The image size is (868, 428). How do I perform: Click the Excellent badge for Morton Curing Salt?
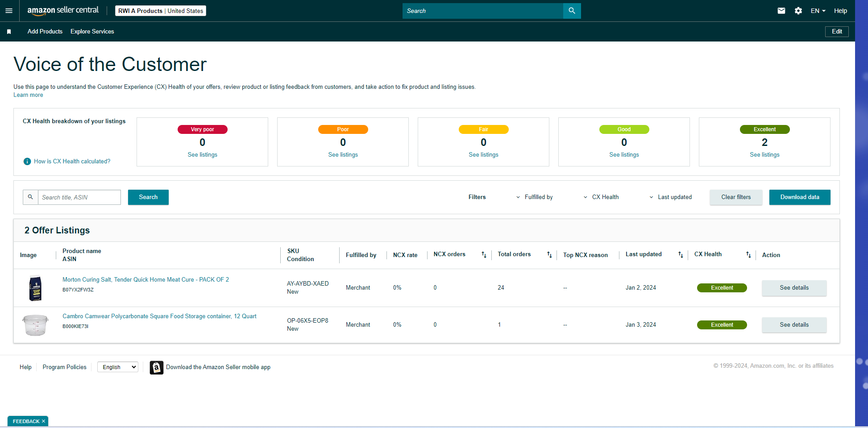[722, 288]
